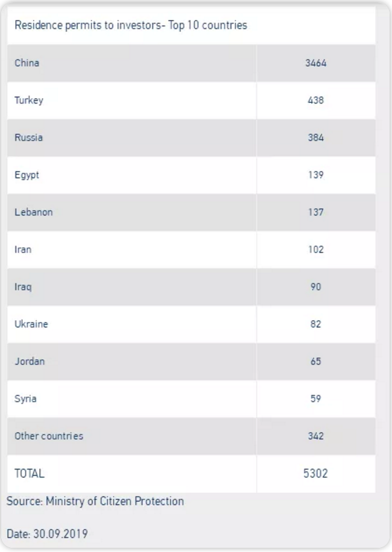Click the number 82 beside Ukraine
The width and height of the screenshot is (392, 552).
(x=316, y=324)
